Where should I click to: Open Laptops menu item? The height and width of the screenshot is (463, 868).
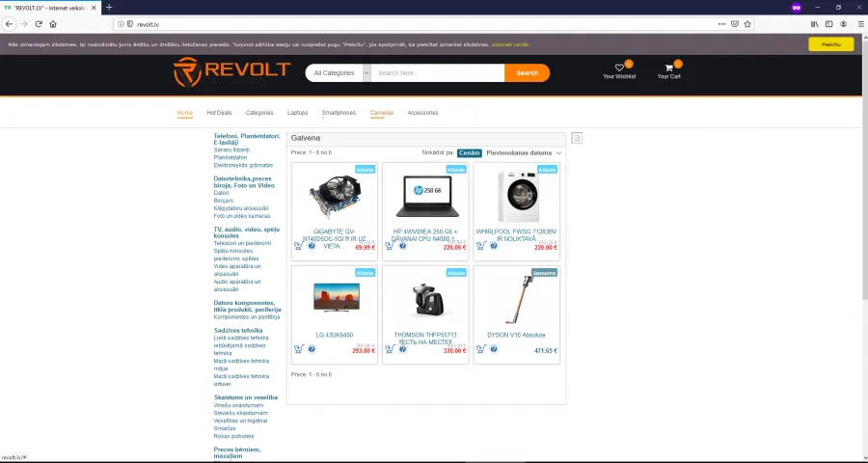297,113
